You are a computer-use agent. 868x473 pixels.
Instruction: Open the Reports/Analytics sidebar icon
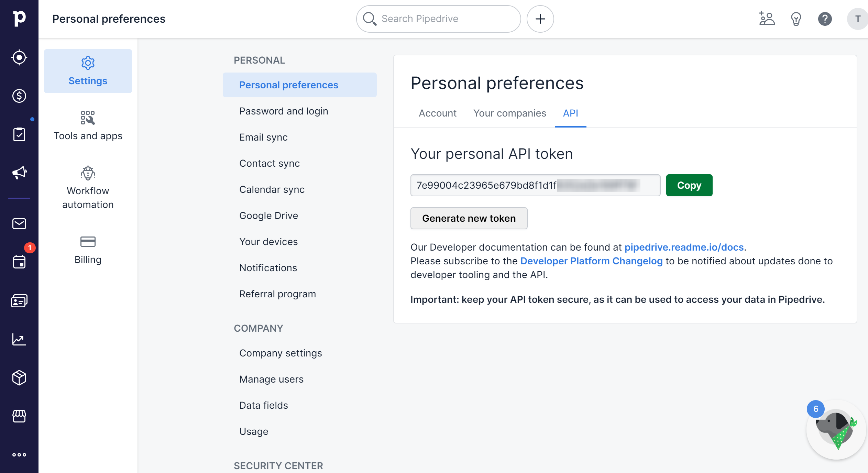[19, 339]
